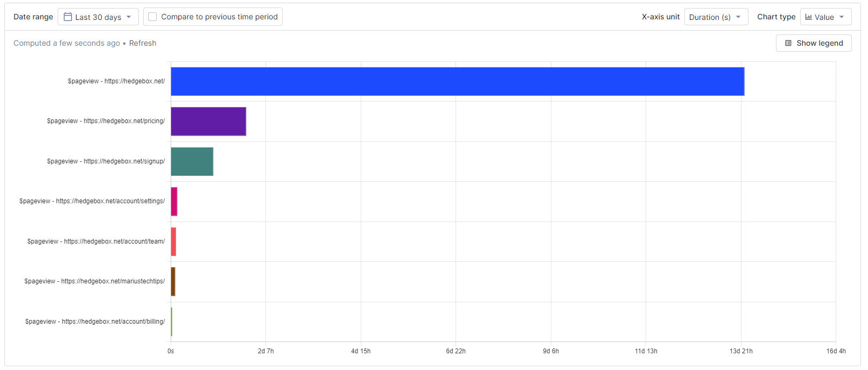The width and height of the screenshot is (868, 370).
Task: Open the X-axis unit Duration dropdown
Action: click(716, 17)
